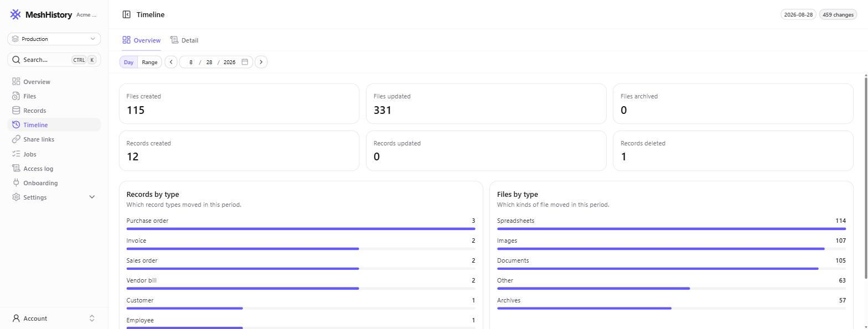868x329 pixels.
Task: Click the Archives progress bar
Action: coord(671,308)
